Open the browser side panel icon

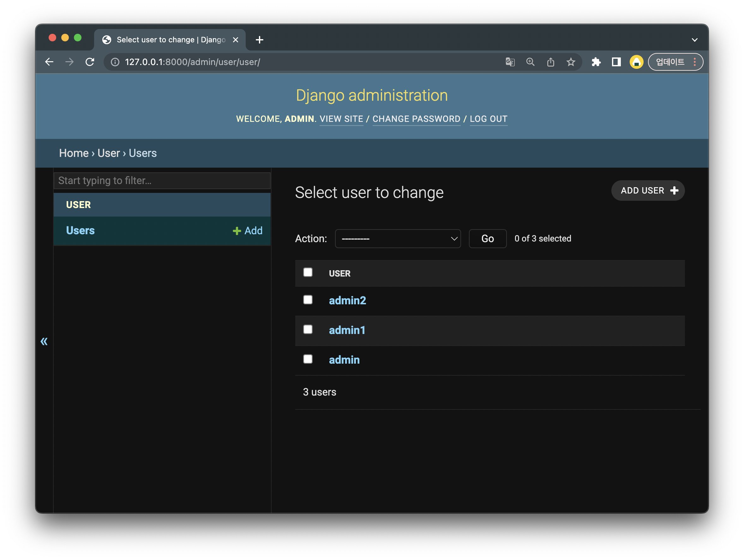pos(616,62)
